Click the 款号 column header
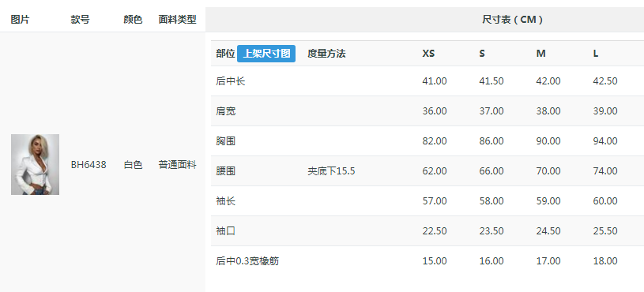This screenshot has height=292, width=644. point(80,19)
